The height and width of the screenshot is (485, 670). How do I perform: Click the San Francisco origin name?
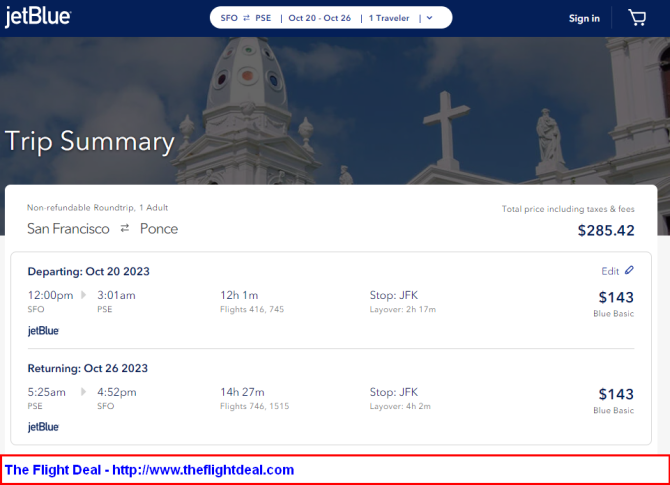68,229
